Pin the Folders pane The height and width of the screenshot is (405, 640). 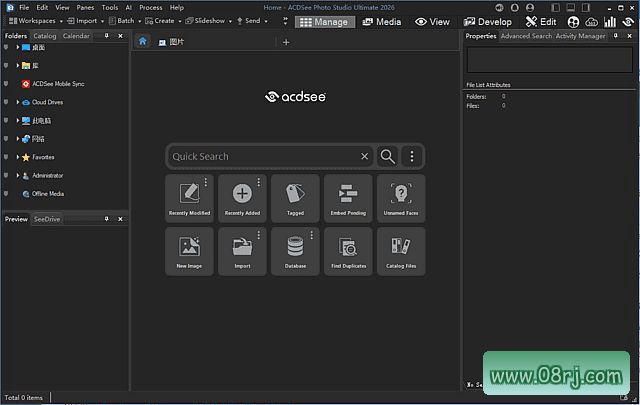click(107, 36)
